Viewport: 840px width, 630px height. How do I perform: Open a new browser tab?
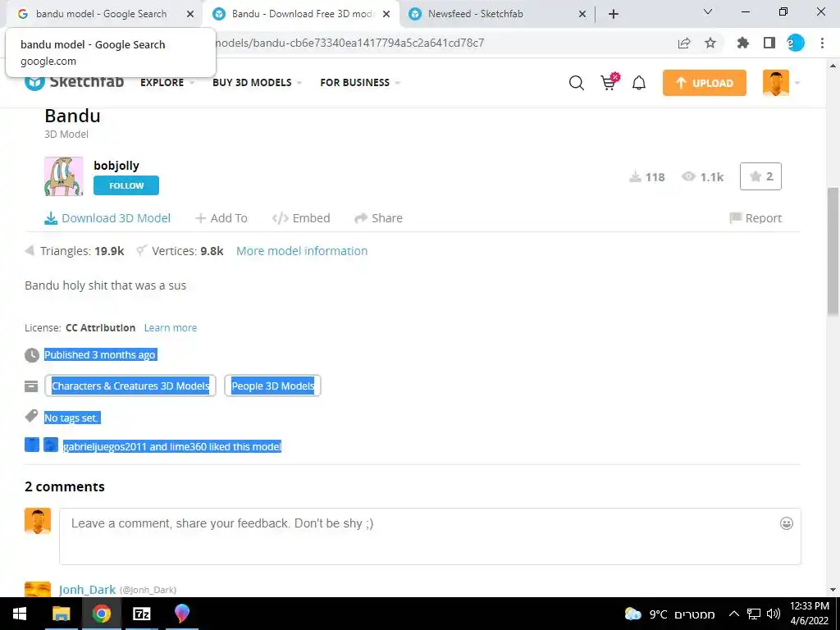614,14
